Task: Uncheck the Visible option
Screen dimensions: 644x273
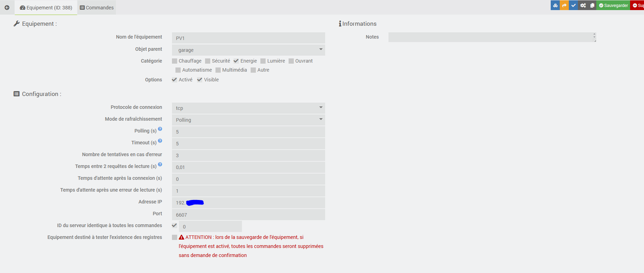Action: tap(200, 80)
